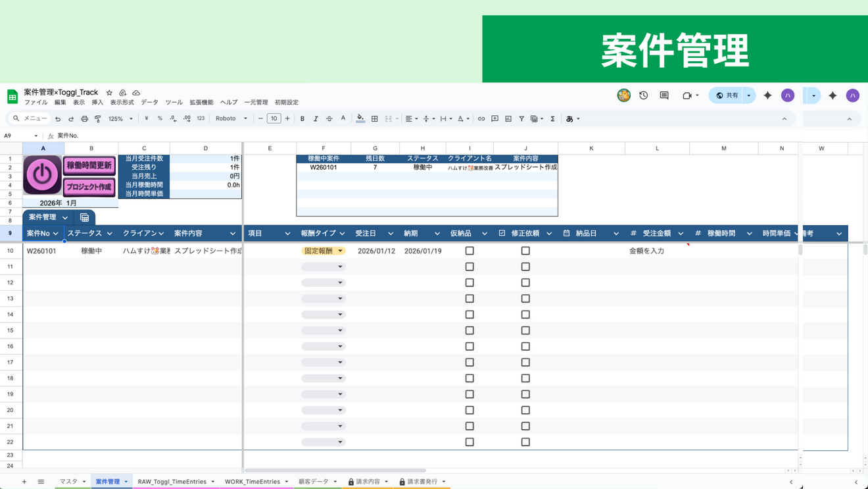868x489 pixels.
Task: Tick the 仮納品 checkbox in row 11
Action: pos(470,267)
